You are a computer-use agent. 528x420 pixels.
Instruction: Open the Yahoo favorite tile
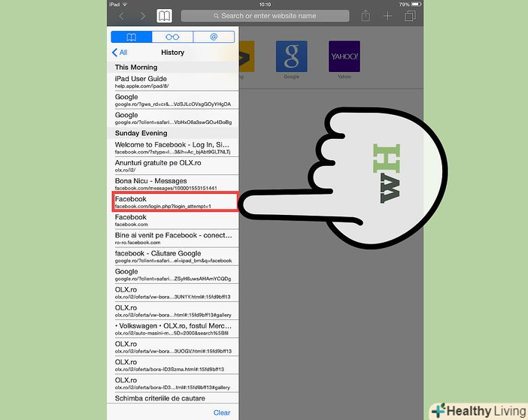(x=344, y=56)
